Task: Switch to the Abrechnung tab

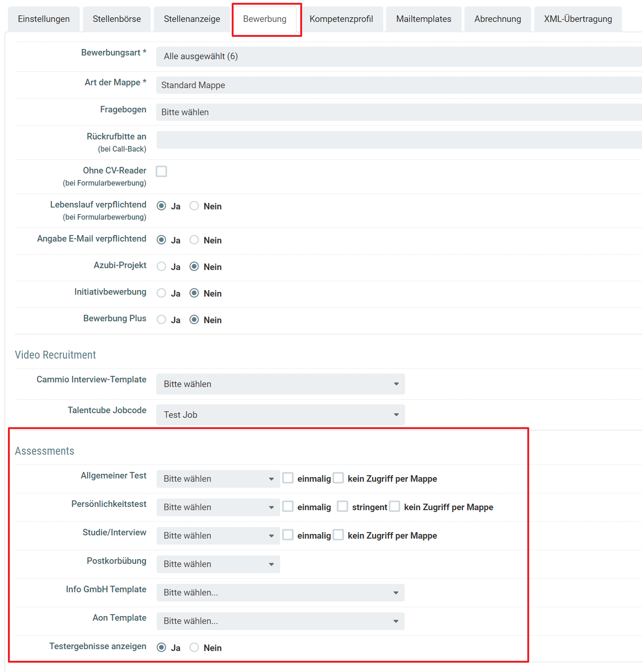Action: (497, 19)
